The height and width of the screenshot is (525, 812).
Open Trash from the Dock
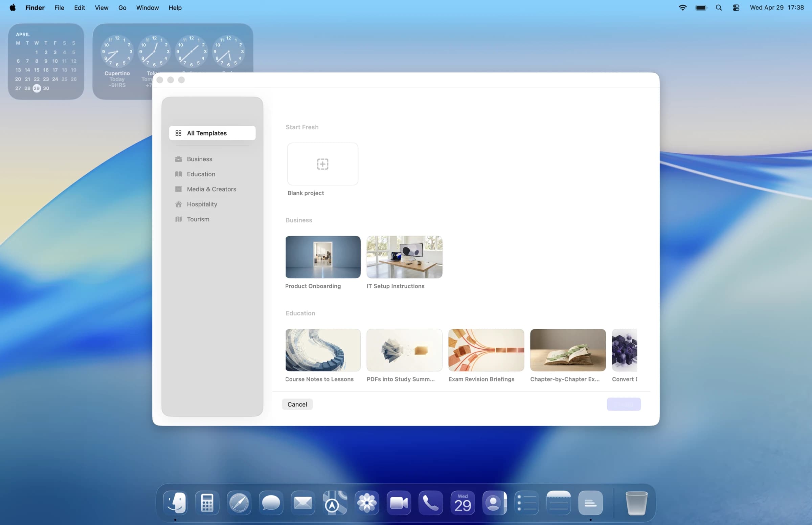636,503
